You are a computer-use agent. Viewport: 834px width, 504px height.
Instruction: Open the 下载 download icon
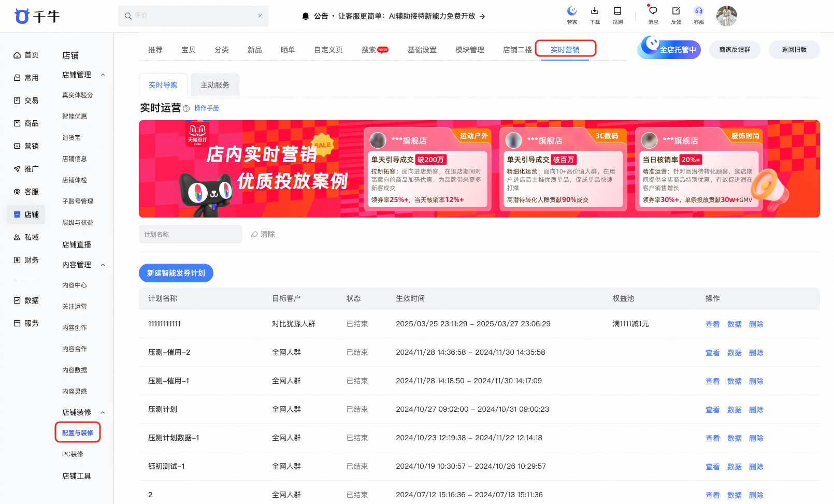pyautogui.click(x=595, y=12)
